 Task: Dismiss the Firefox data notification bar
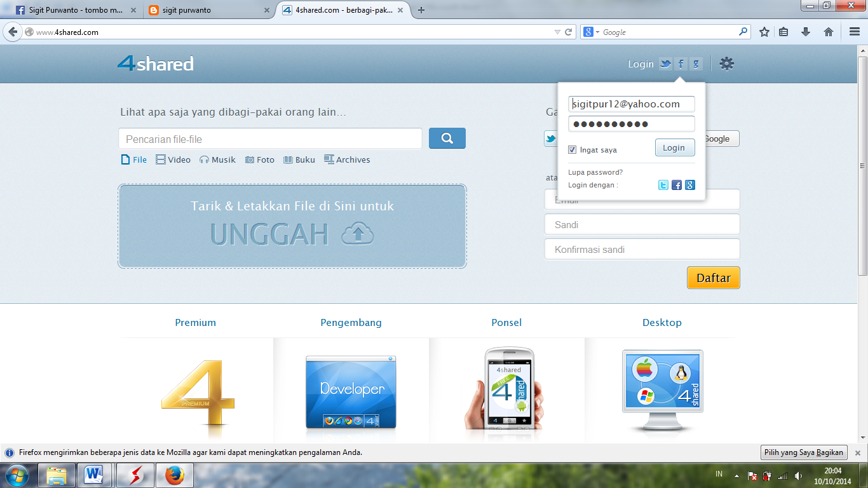[857, 453]
